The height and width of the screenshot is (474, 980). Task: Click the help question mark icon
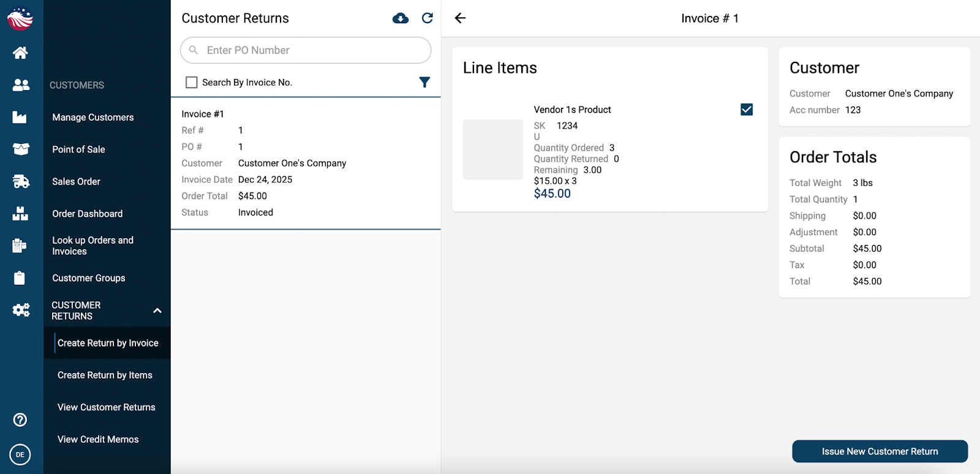pos(20,419)
